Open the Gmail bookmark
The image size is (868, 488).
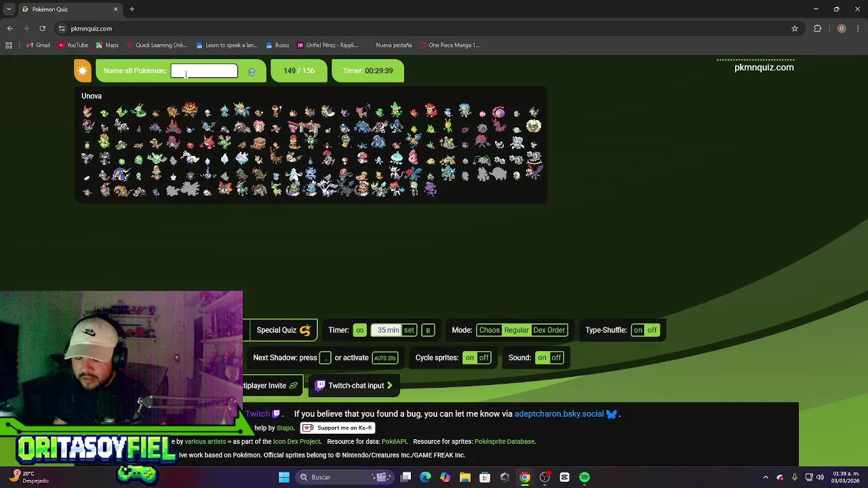(39, 45)
